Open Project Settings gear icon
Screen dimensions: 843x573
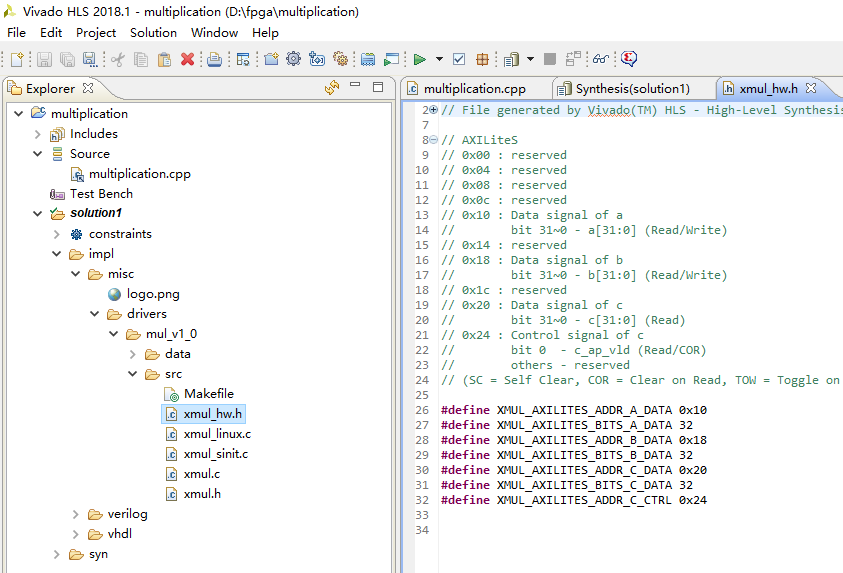coord(294,59)
